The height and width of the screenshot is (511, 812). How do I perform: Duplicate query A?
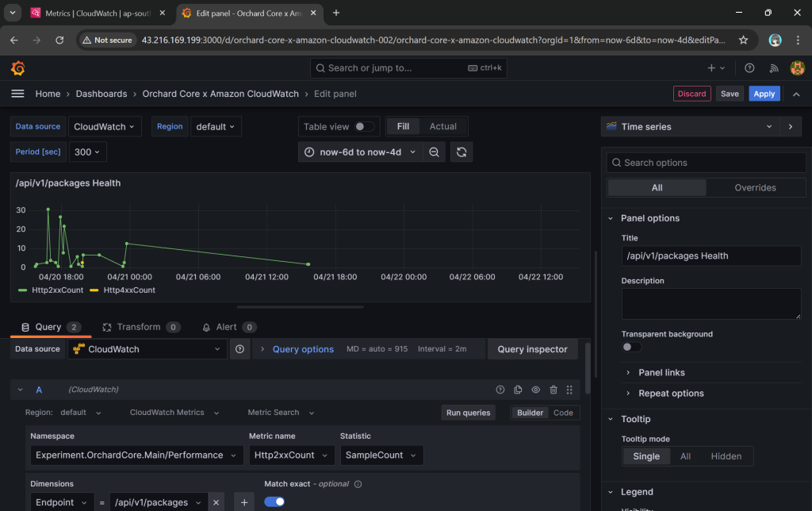pos(518,390)
